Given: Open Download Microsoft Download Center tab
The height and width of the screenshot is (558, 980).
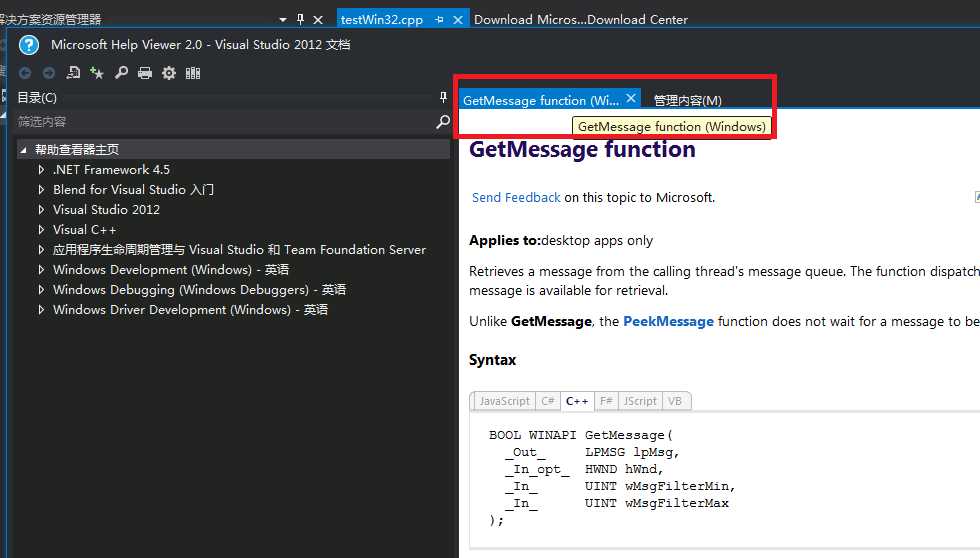Looking at the screenshot, I should click(x=581, y=20).
